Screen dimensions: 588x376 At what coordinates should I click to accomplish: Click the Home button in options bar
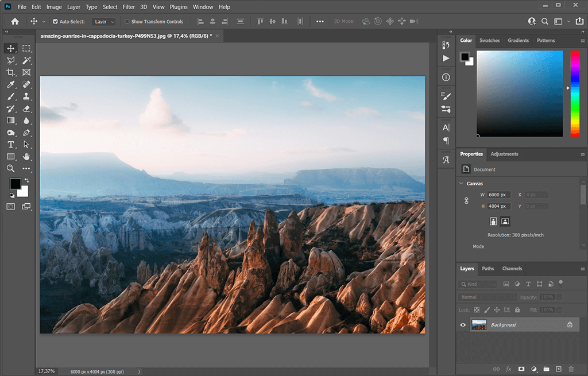point(15,22)
